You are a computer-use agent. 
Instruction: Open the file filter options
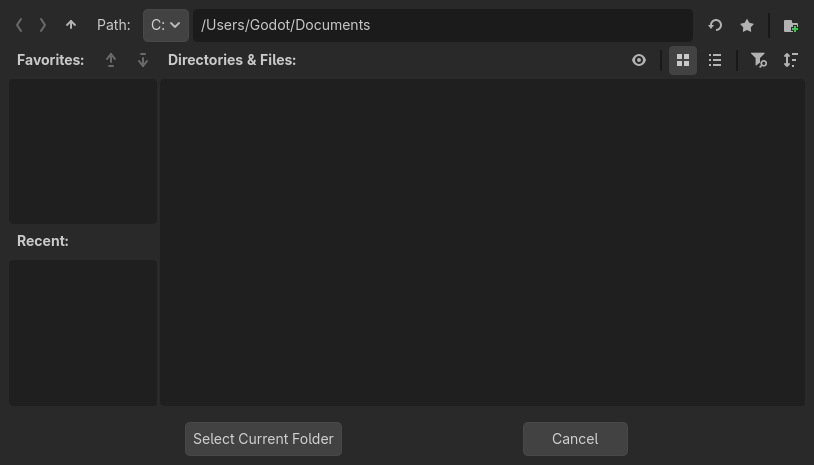tap(759, 60)
